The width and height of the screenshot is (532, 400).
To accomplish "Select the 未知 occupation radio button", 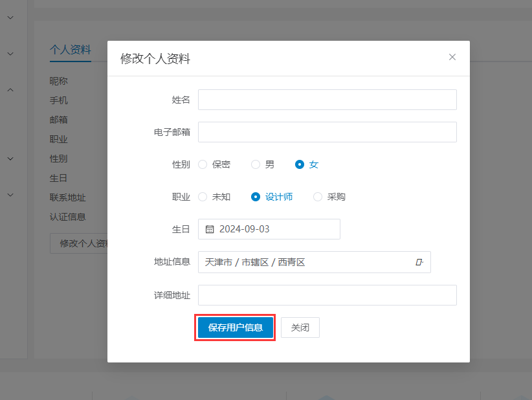I will 203,197.
